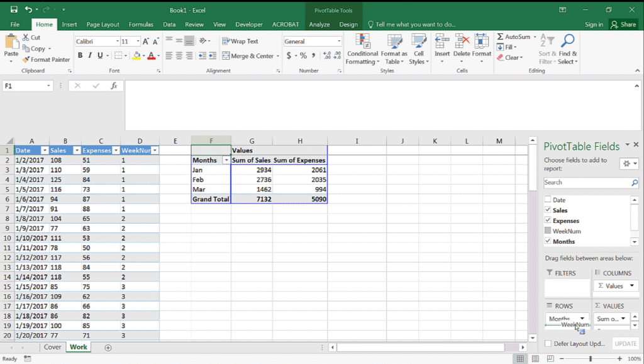Click the Format as Table icon
Image resolution: width=644 pixels, height=364 pixels.
[x=394, y=42]
